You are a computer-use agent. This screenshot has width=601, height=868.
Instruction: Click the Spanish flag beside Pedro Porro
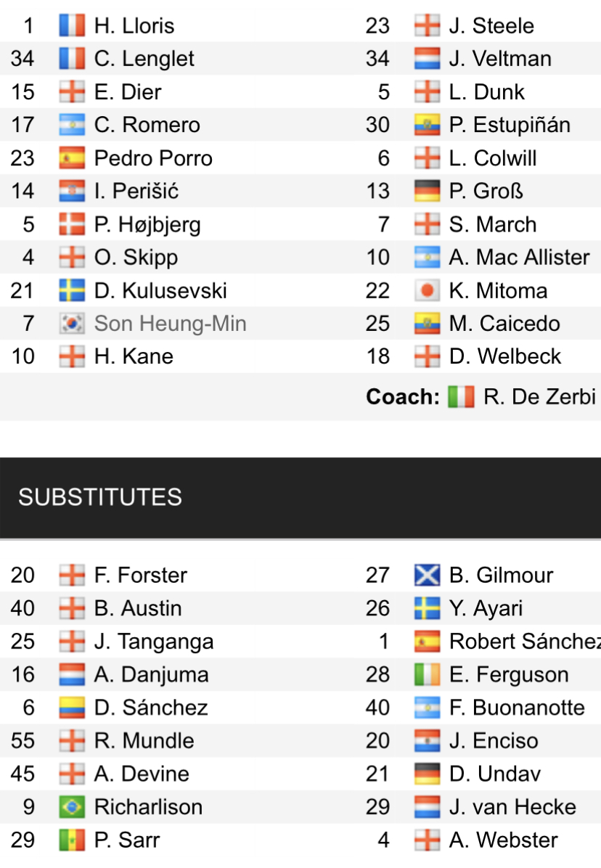[72, 158]
